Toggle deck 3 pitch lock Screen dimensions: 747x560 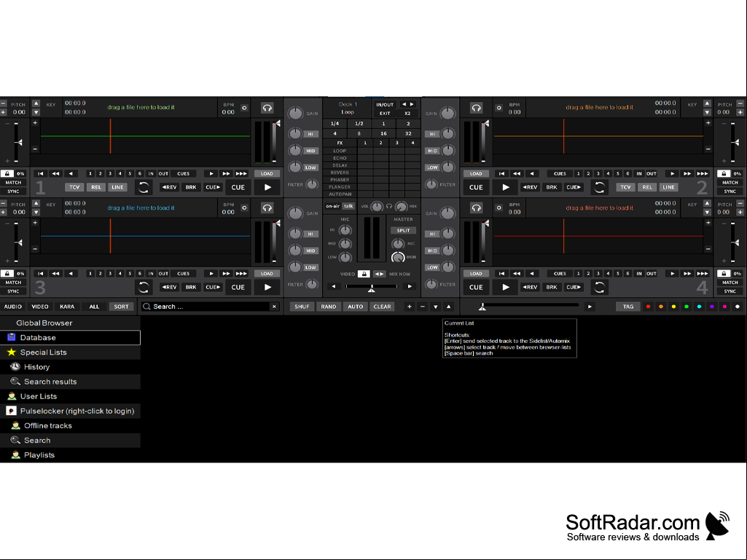[7, 274]
